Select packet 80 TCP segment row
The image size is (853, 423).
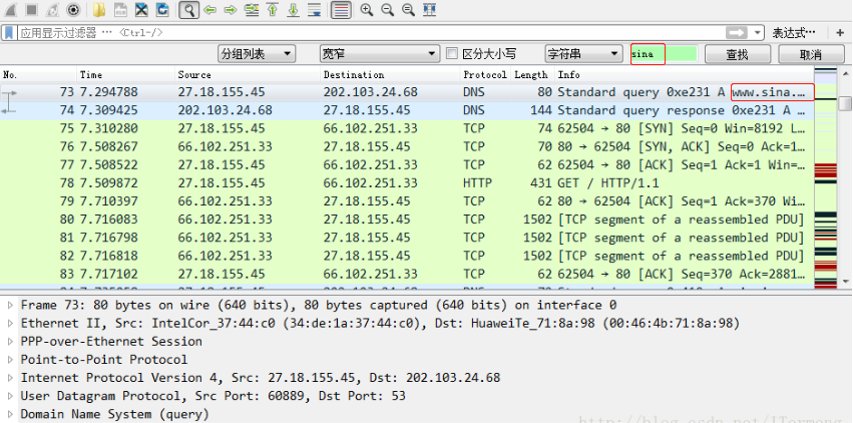[x=407, y=220]
